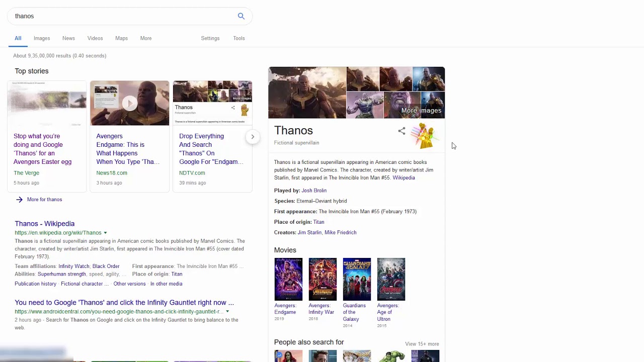Open NDTV Drop Everything And Search story
Screen dimensions: 644x362
click(x=211, y=149)
